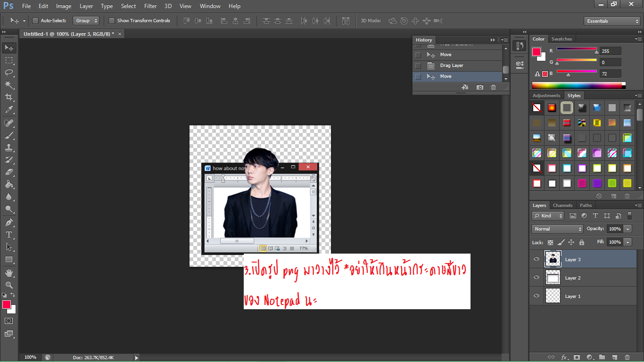Toggle lock all on the layer
The image size is (644, 362).
click(582, 242)
